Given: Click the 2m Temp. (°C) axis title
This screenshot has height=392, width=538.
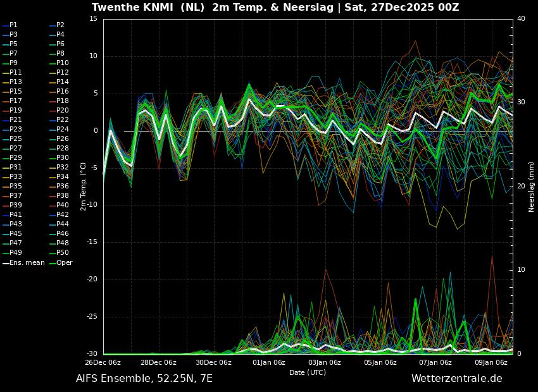Looking at the screenshot, I should (83, 187).
